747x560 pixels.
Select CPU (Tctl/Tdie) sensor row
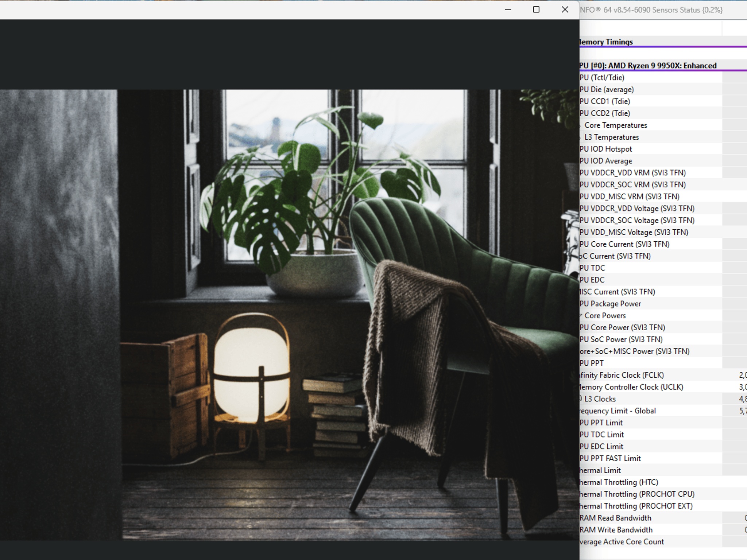coord(663,78)
